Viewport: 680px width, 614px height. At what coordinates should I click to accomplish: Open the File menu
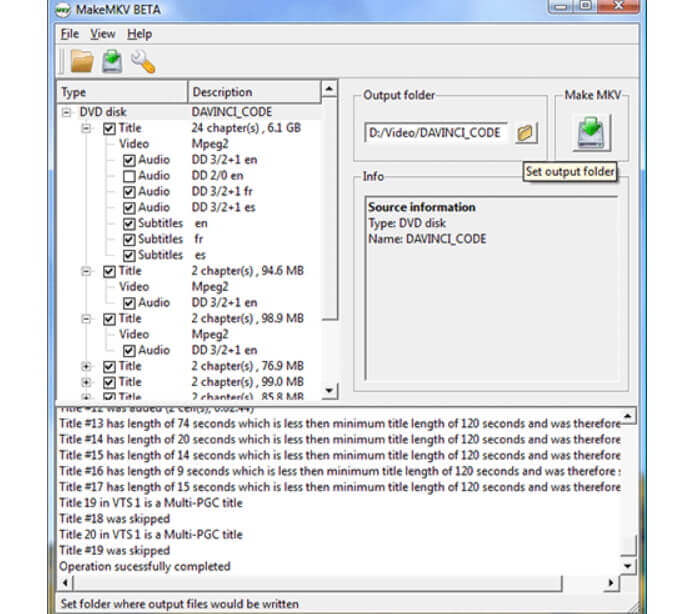pyautogui.click(x=69, y=34)
